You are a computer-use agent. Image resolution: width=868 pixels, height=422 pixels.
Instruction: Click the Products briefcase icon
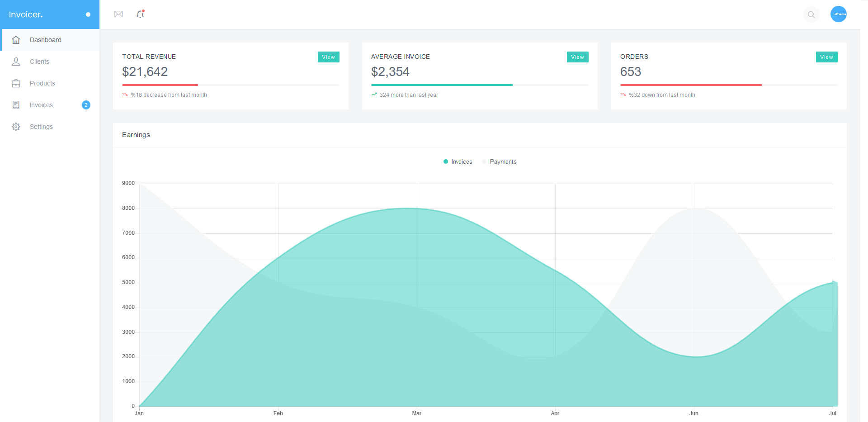pos(16,83)
